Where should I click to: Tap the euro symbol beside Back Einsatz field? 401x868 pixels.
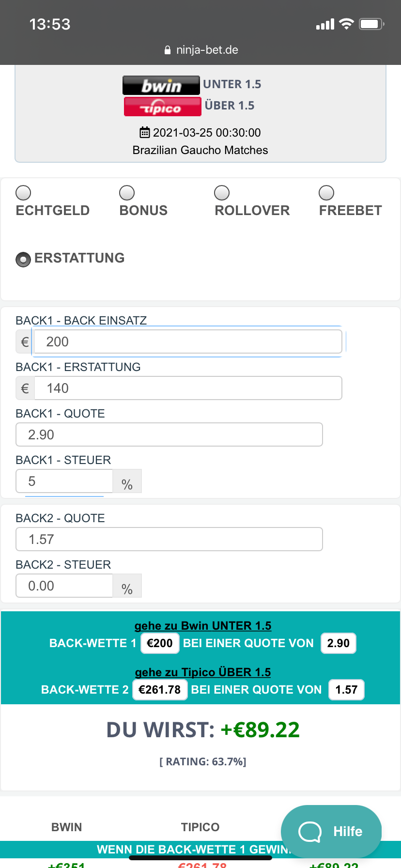click(x=25, y=342)
